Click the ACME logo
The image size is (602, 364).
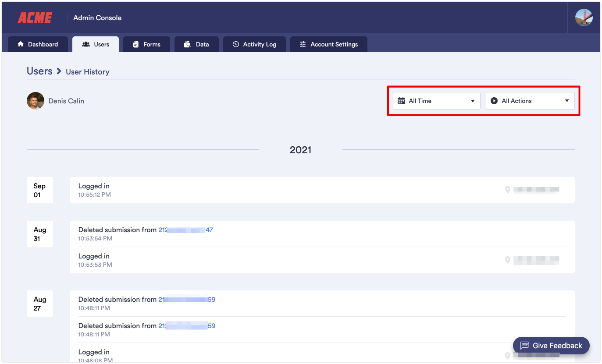35,18
